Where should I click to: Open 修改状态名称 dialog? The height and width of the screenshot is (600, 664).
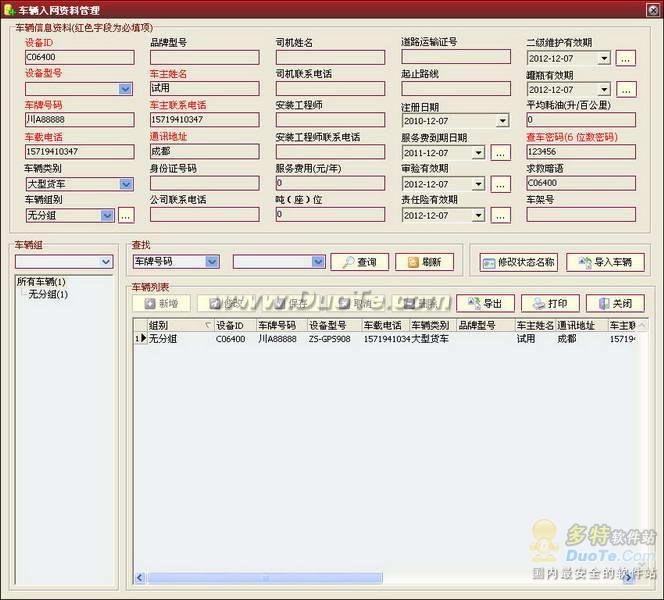[x=519, y=263]
